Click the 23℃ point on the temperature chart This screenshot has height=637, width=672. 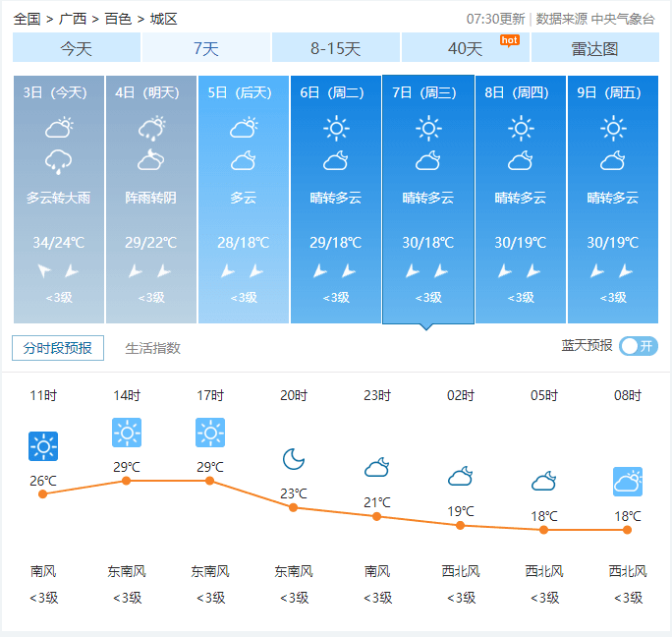[294, 508]
